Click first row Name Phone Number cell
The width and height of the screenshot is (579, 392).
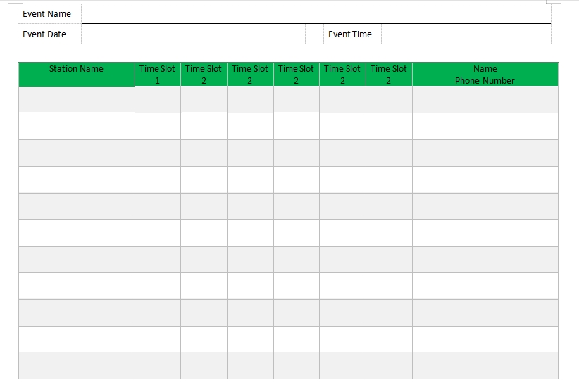(485, 100)
